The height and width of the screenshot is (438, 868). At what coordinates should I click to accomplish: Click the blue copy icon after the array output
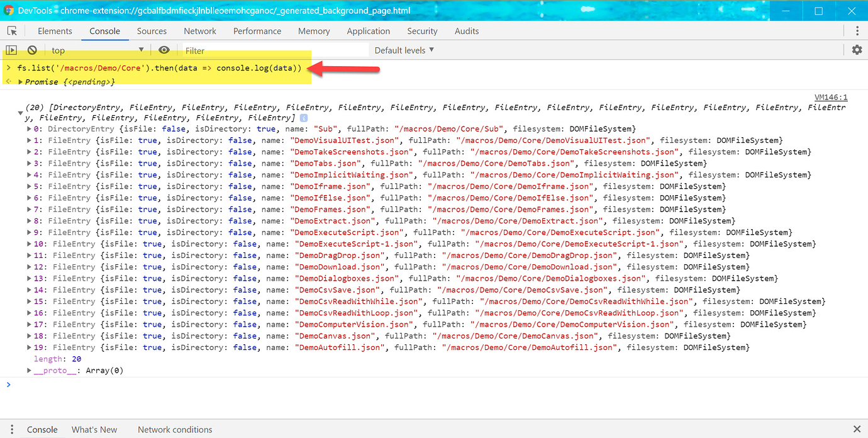304,117
